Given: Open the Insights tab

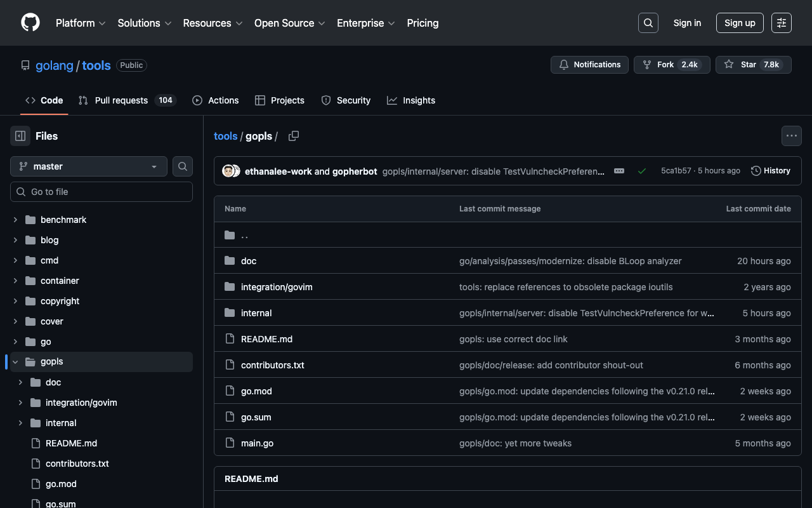Looking at the screenshot, I should tap(411, 100).
